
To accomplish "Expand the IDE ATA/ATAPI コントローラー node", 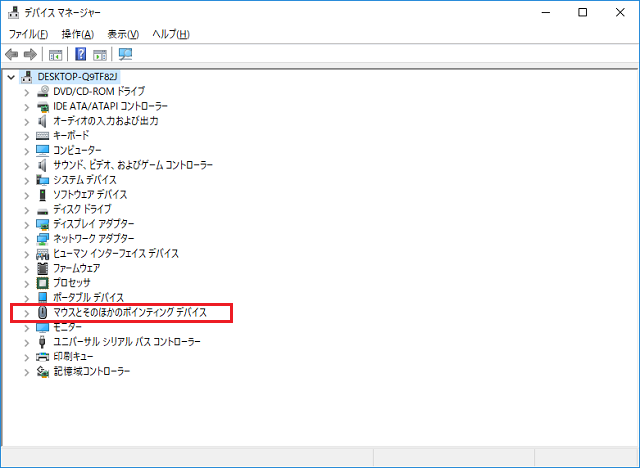I will (27, 107).
